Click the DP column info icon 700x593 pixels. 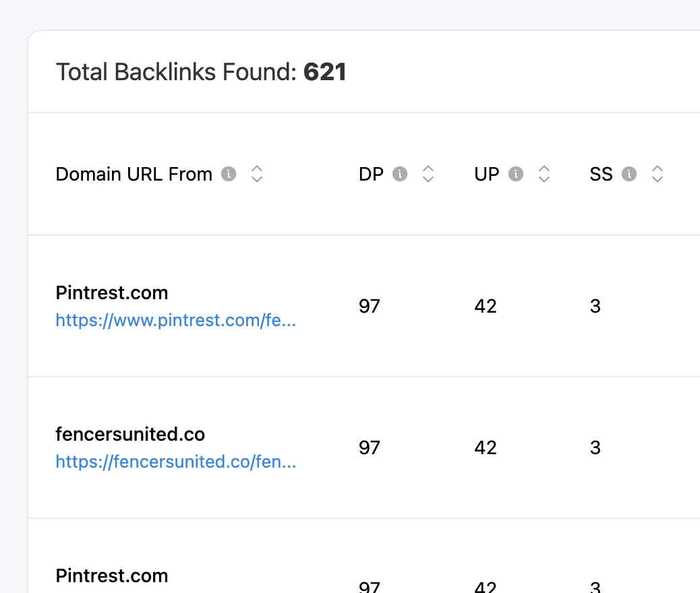[x=400, y=174]
